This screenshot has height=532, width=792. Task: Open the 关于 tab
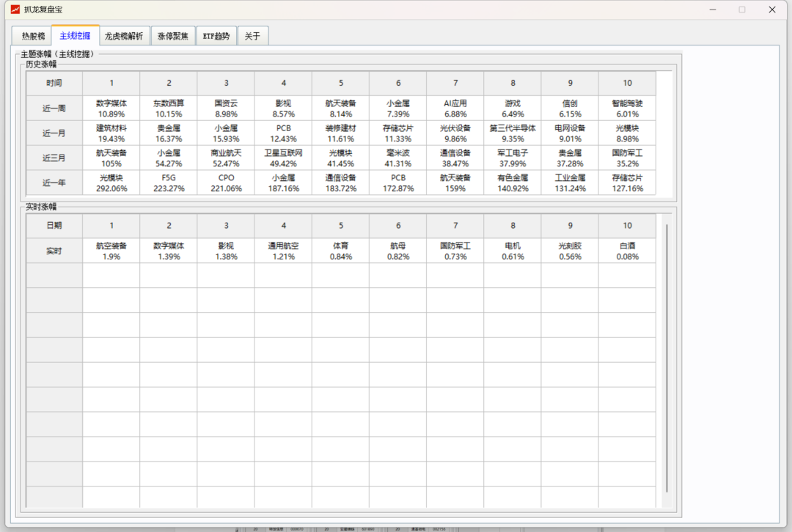[252, 36]
